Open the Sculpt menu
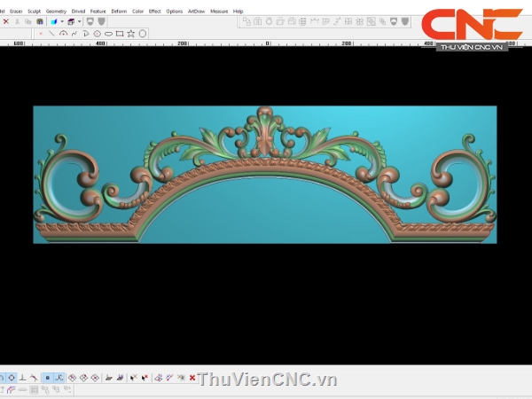This screenshot has width=532, height=399. click(x=34, y=12)
